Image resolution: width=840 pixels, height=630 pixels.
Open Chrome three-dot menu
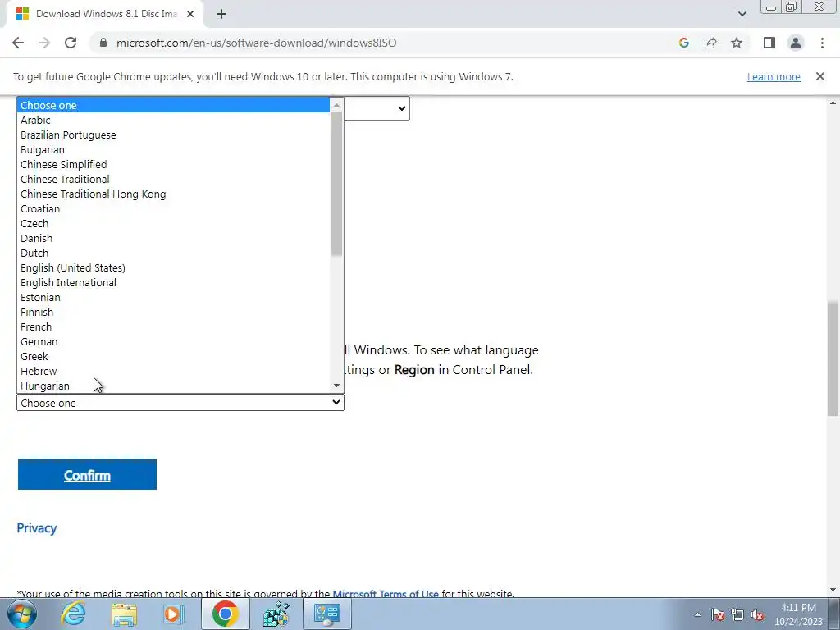click(x=822, y=43)
